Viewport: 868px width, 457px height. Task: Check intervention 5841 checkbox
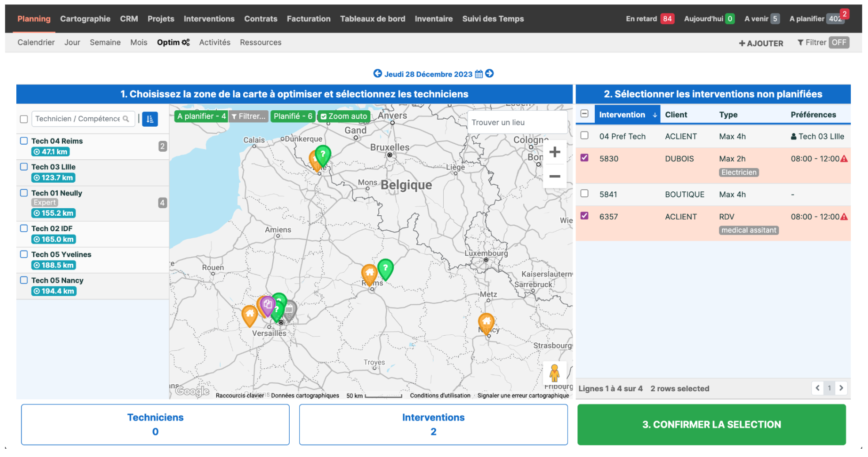585,193
